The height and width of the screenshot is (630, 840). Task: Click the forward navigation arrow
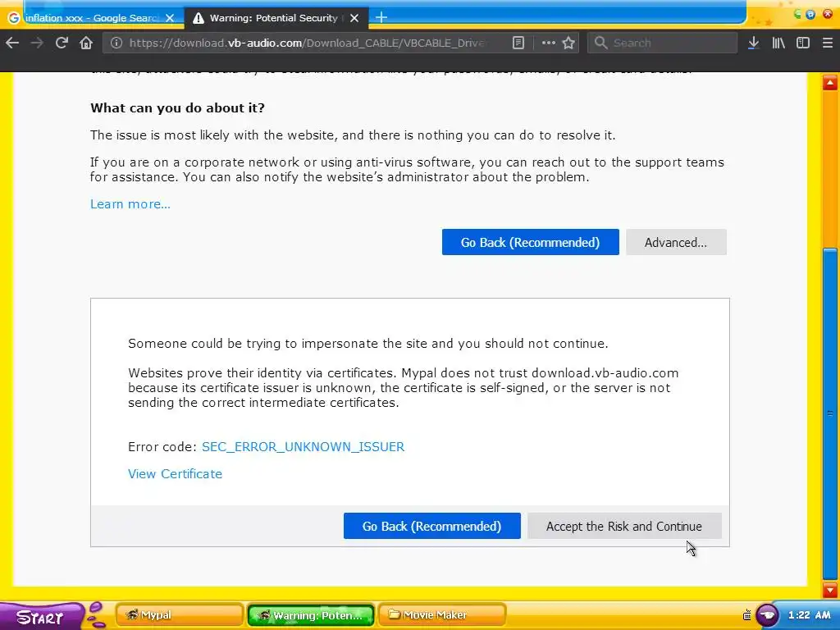click(x=37, y=43)
